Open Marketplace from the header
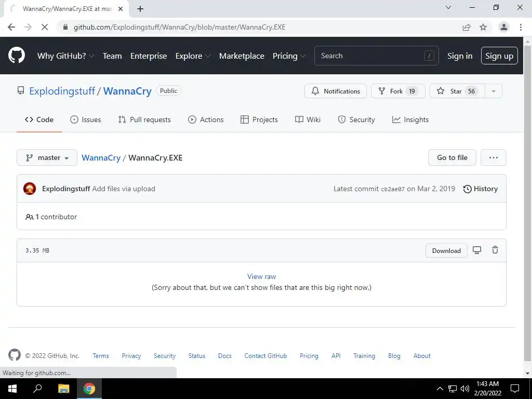Image resolution: width=532 pixels, height=399 pixels. (x=242, y=56)
